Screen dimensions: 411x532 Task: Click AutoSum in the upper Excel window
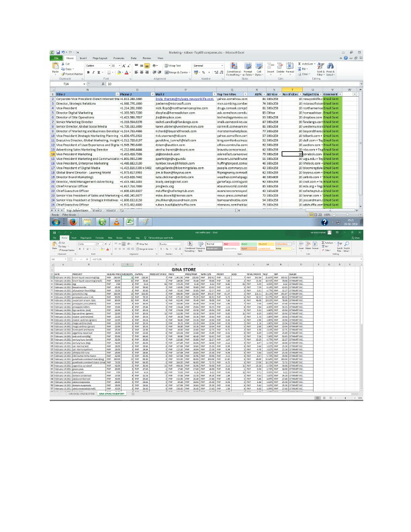305,64
